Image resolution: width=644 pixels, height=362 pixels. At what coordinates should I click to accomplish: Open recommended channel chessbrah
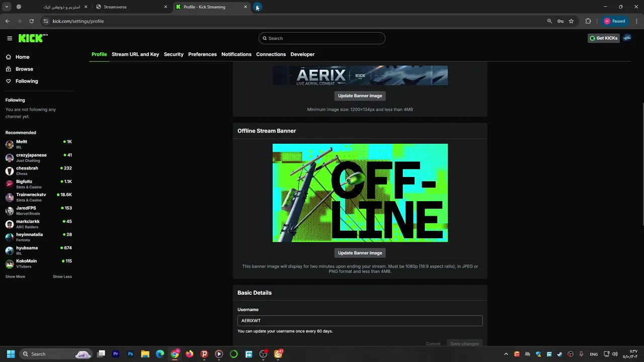click(39, 171)
